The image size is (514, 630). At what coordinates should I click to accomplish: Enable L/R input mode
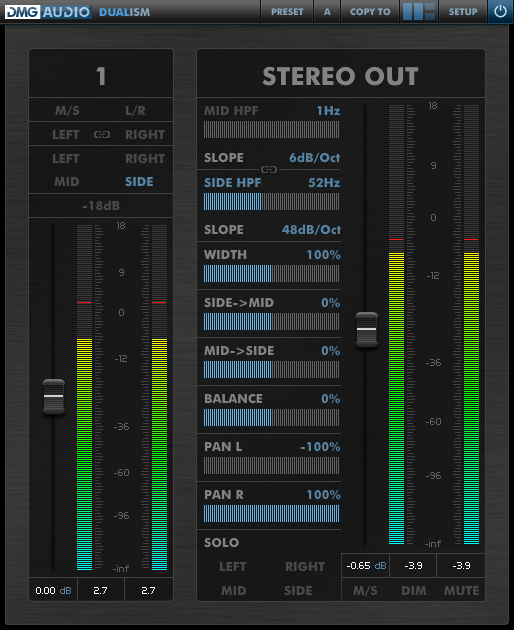(135, 110)
